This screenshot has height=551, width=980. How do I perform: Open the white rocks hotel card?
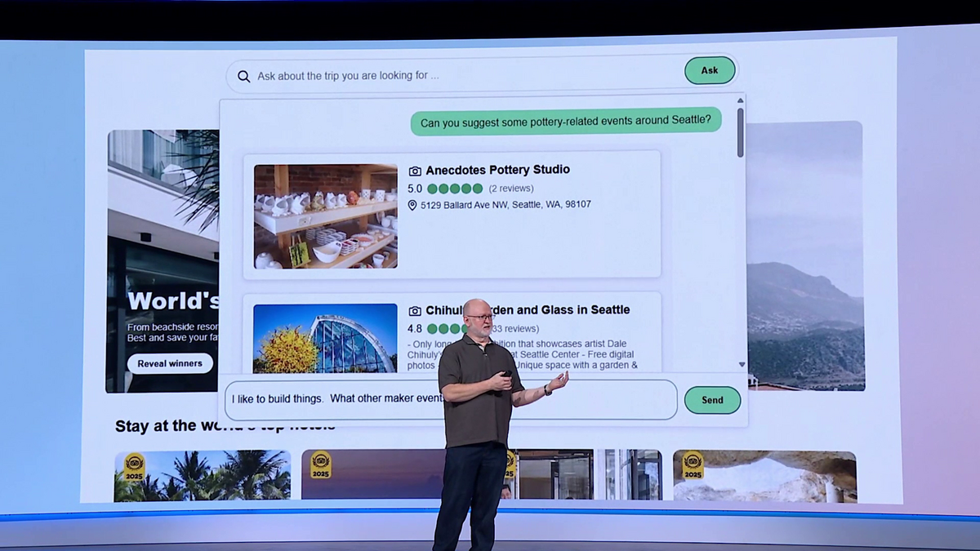[764, 476]
